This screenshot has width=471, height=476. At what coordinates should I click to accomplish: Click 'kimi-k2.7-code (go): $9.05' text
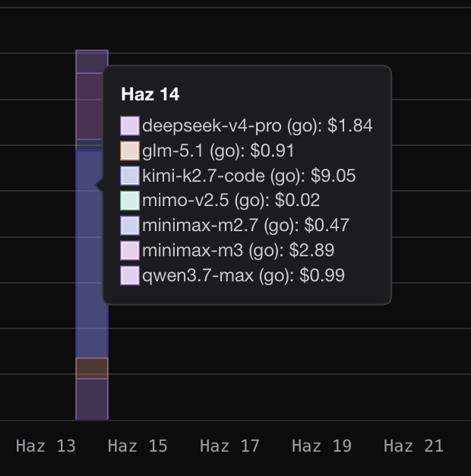(248, 176)
